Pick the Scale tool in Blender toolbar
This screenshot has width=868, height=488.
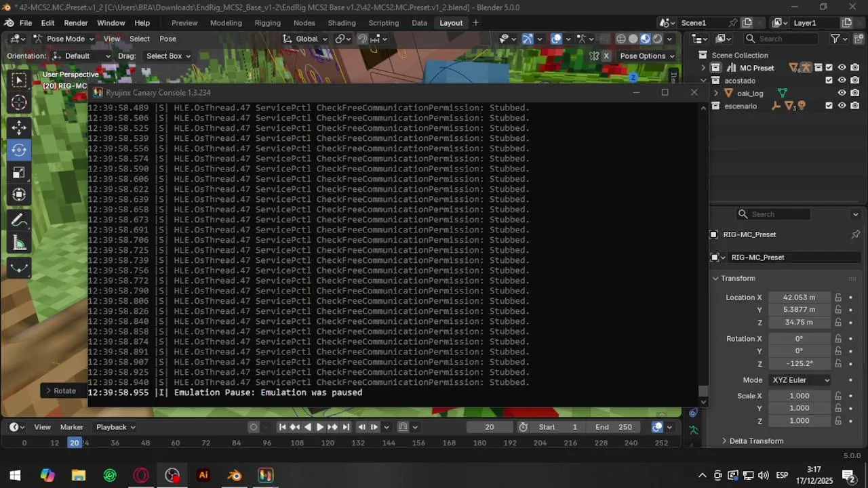click(x=19, y=173)
